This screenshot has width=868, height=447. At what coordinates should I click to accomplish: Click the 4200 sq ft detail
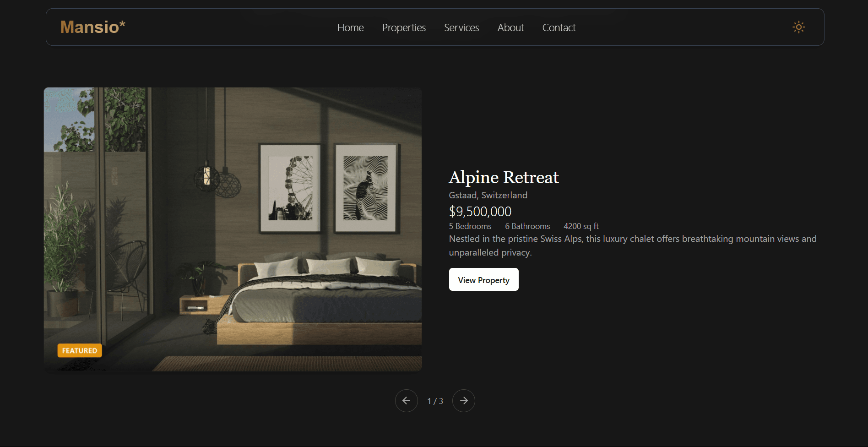(581, 226)
